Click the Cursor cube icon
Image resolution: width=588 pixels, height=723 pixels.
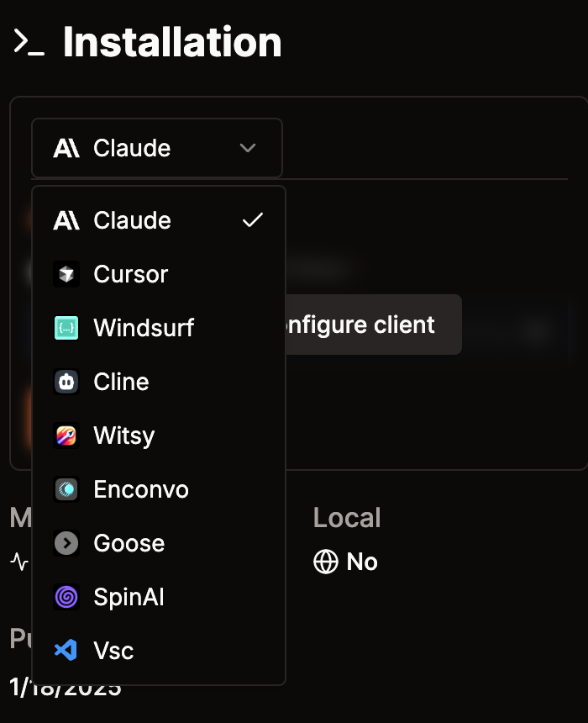[66, 274]
